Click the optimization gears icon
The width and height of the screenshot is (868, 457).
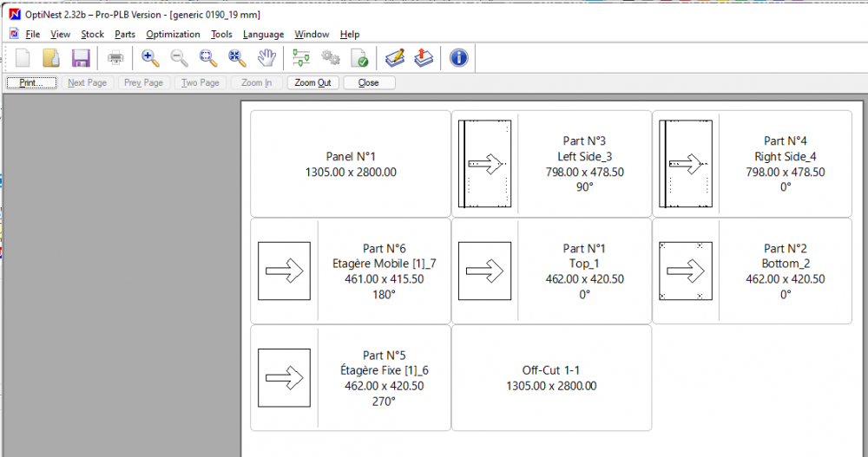pyautogui.click(x=331, y=57)
